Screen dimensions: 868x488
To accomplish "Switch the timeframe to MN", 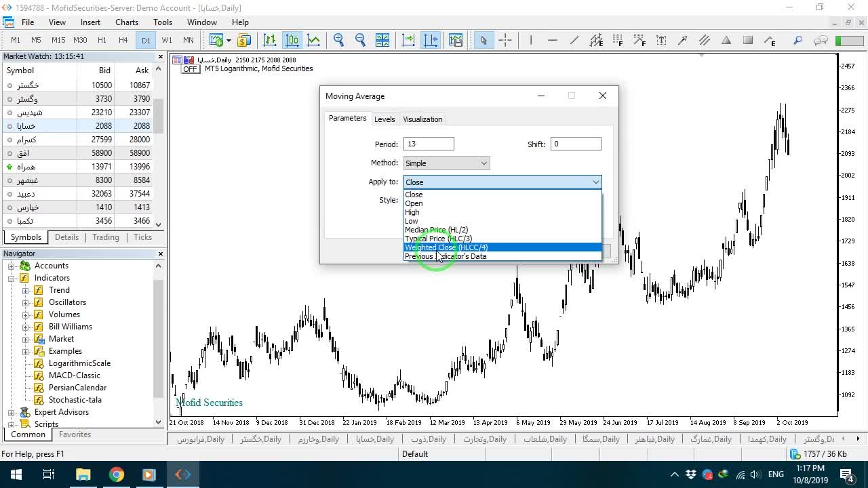I will tap(189, 40).
